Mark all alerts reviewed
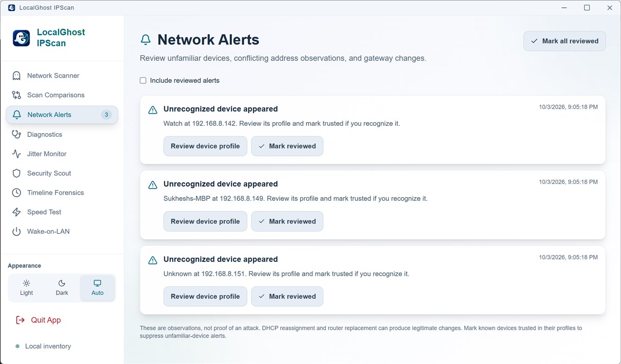This screenshot has height=364, width=621. pos(565,41)
